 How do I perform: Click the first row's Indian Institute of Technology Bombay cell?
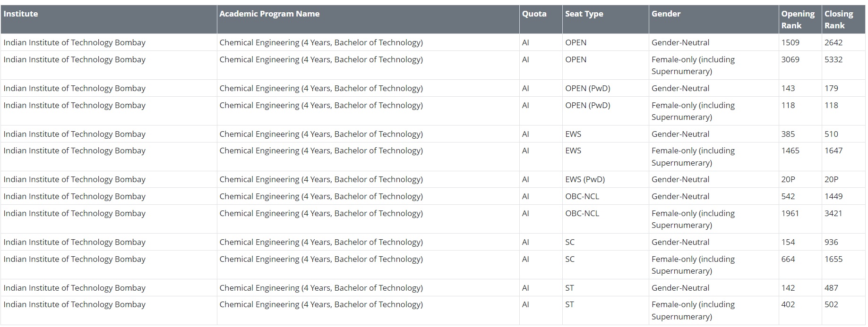click(75, 42)
